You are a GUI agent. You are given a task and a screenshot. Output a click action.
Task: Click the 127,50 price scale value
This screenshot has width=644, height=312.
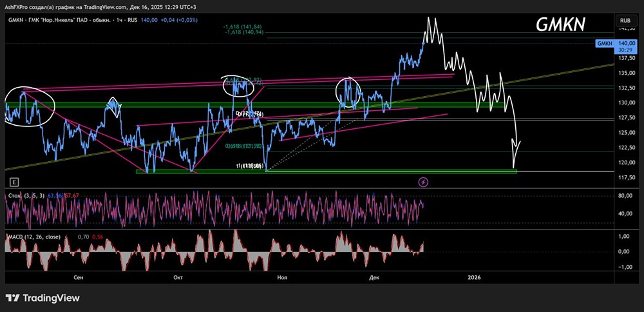pos(626,117)
